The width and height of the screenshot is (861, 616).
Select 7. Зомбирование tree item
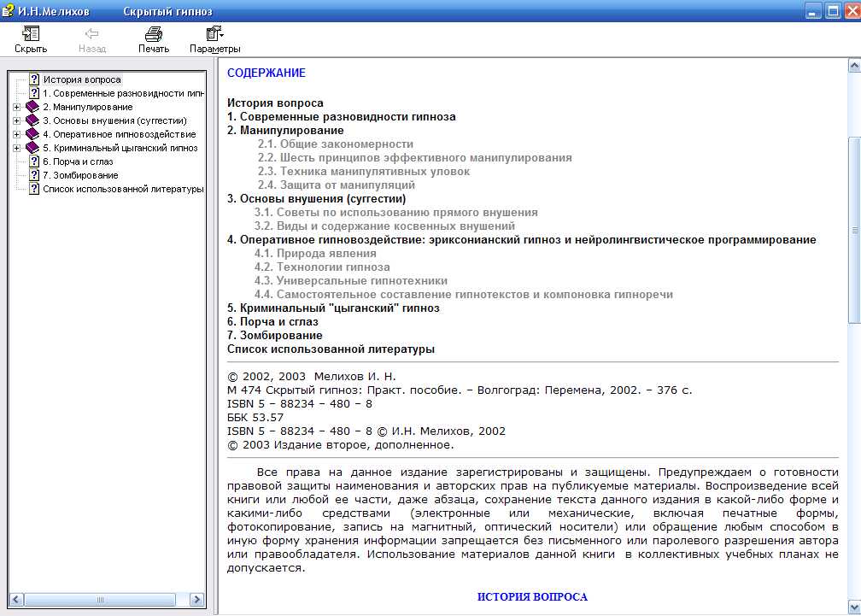point(80,176)
